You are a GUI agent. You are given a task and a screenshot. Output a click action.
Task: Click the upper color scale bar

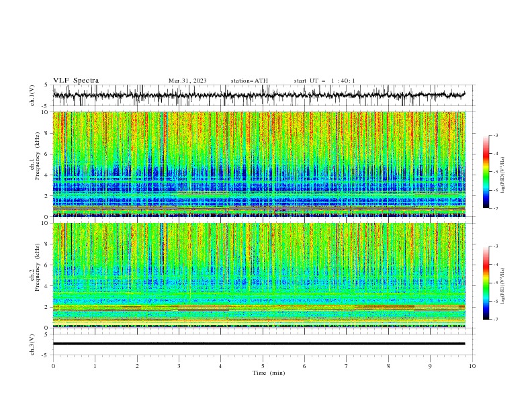coord(486,172)
